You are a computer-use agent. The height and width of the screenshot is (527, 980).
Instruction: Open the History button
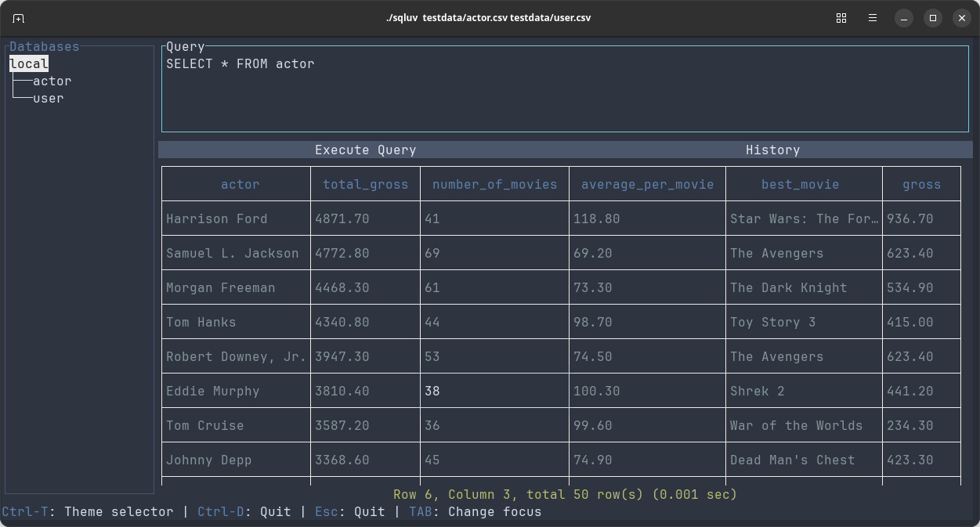[x=773, y=150]
